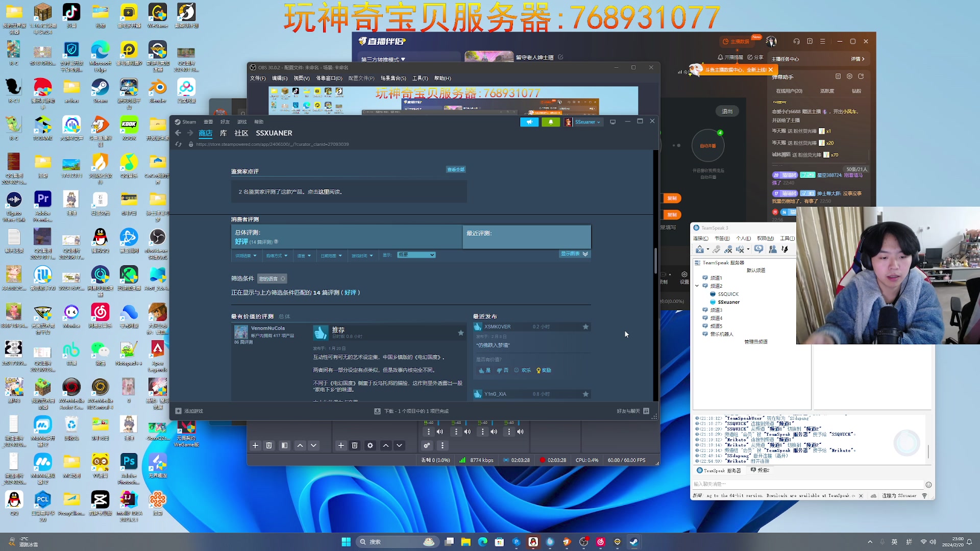980x551 pixels.
Task: Open OBS 工具(T) menu
Action: point(420,79)
